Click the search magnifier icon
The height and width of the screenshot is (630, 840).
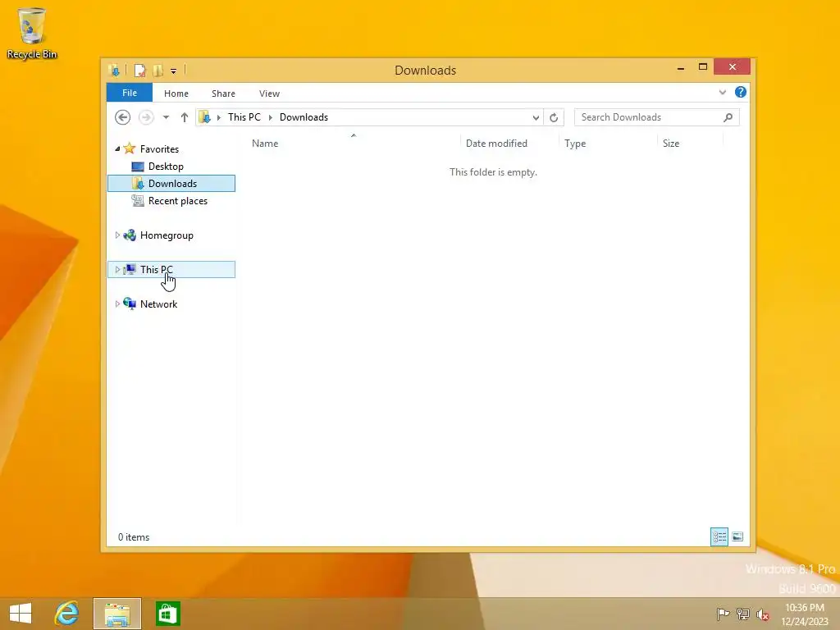[x=728, y=117]
